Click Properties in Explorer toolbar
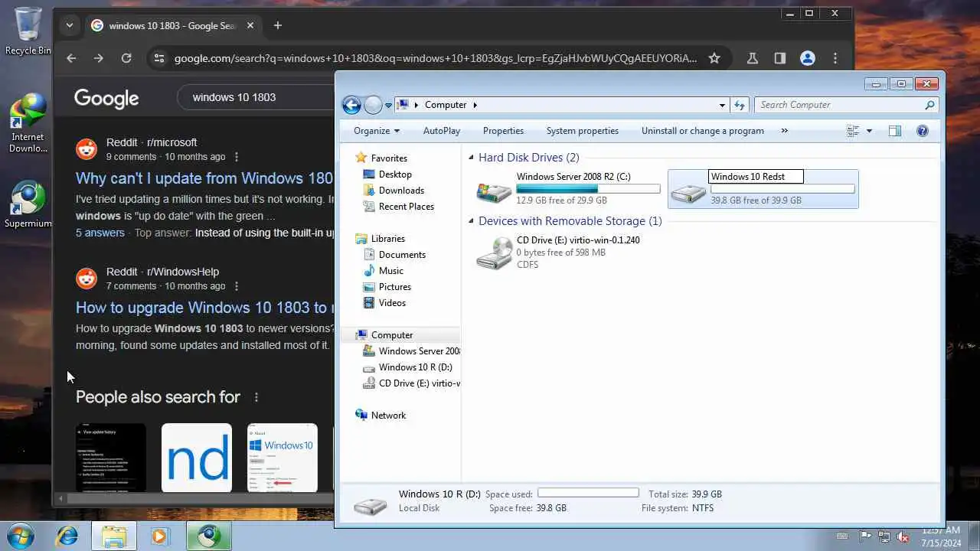980x551 pixels. (503, 131)
